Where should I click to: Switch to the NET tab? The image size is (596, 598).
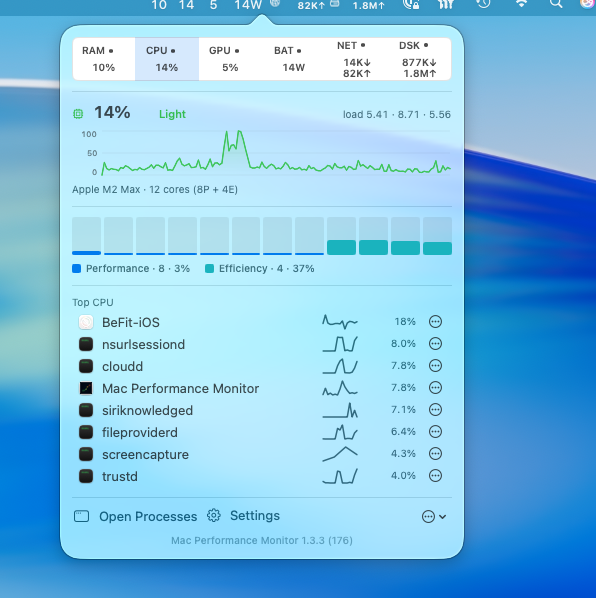(x=357, y=59)
